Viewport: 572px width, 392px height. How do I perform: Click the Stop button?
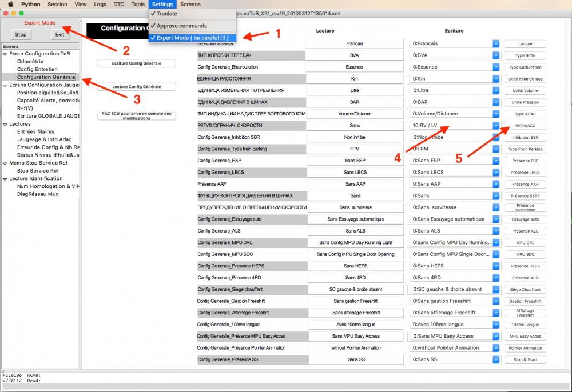pos(21,35)
